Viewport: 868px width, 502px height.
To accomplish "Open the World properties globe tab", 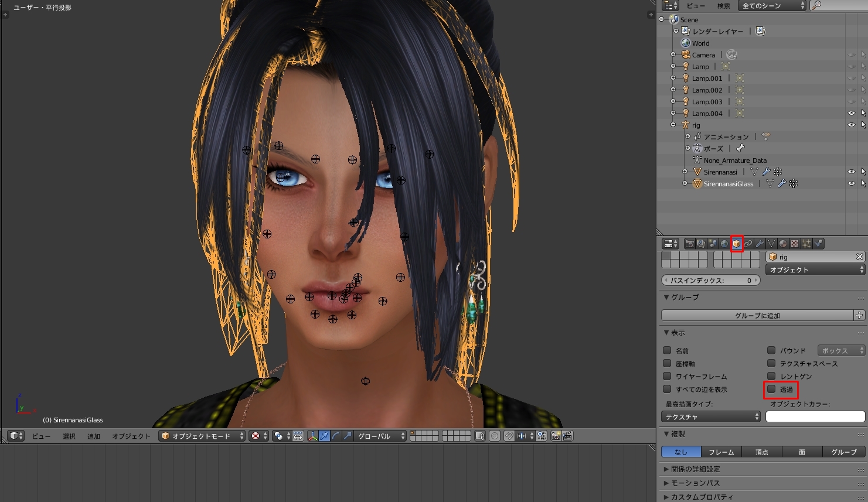I will tap(724, 244).
